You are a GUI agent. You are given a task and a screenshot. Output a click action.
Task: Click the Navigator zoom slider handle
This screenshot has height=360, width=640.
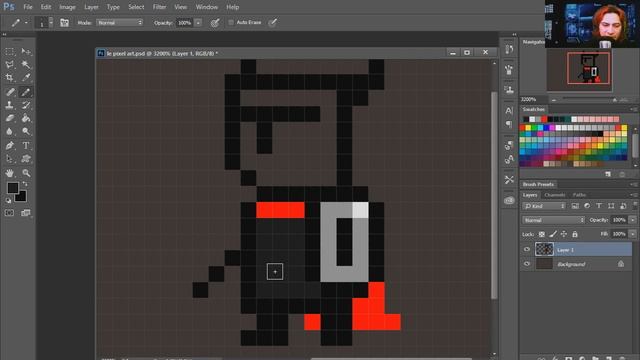click(615, 100)
